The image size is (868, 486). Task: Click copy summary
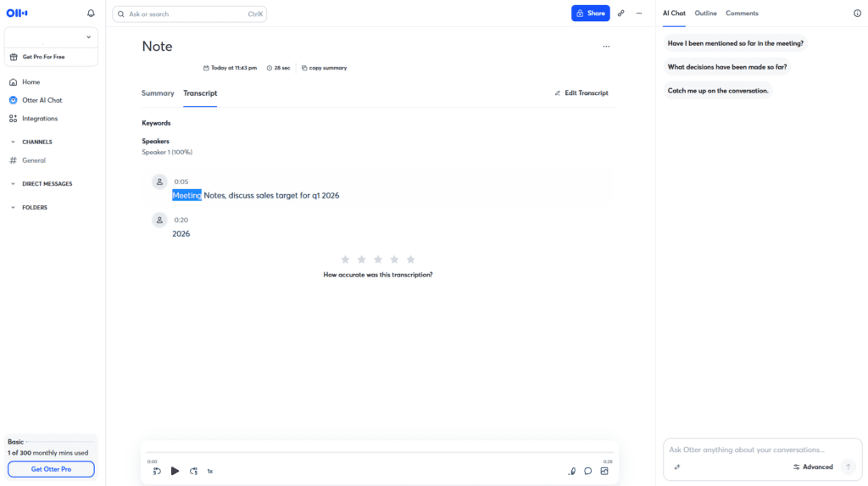point(325,68)
